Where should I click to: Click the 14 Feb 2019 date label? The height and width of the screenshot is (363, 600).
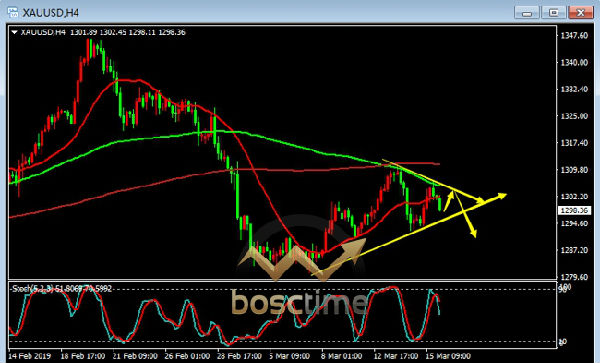click(x=29, y=356)
